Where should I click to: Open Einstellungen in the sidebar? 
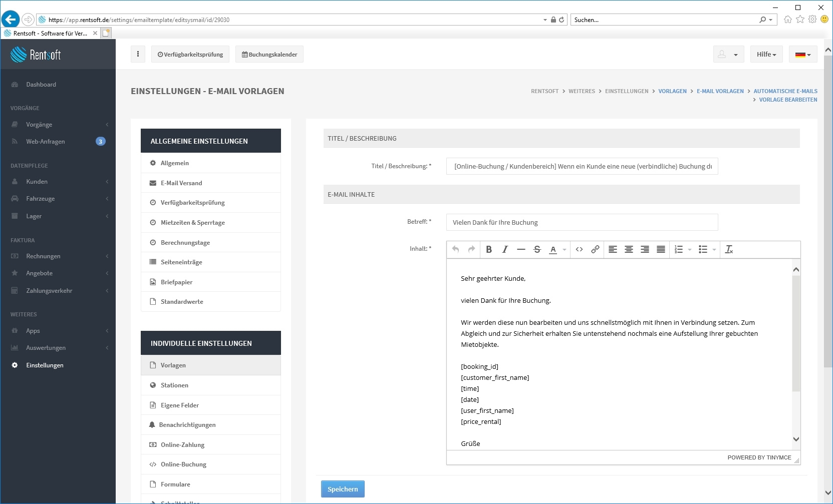coord(58,365)
